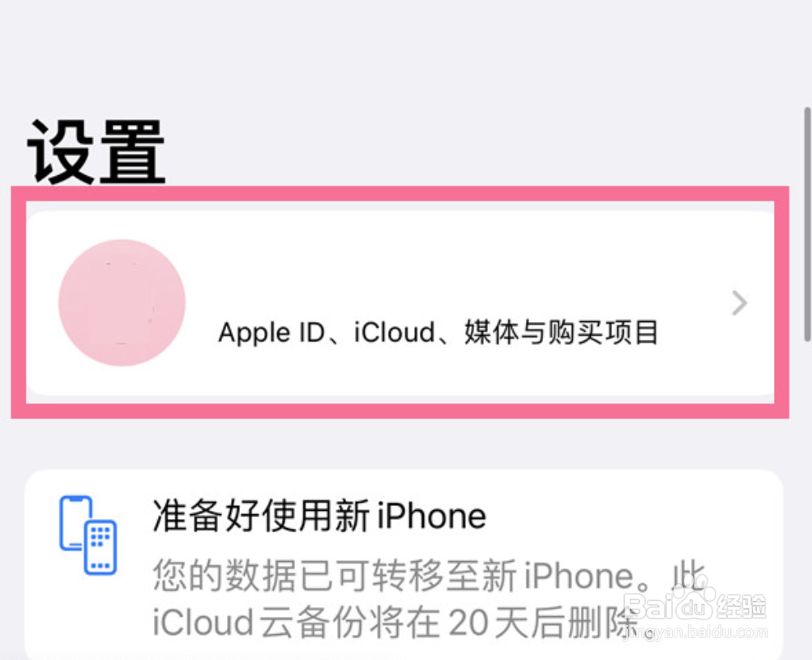
Task: Tap the '设置' page title
Action: 96,152
